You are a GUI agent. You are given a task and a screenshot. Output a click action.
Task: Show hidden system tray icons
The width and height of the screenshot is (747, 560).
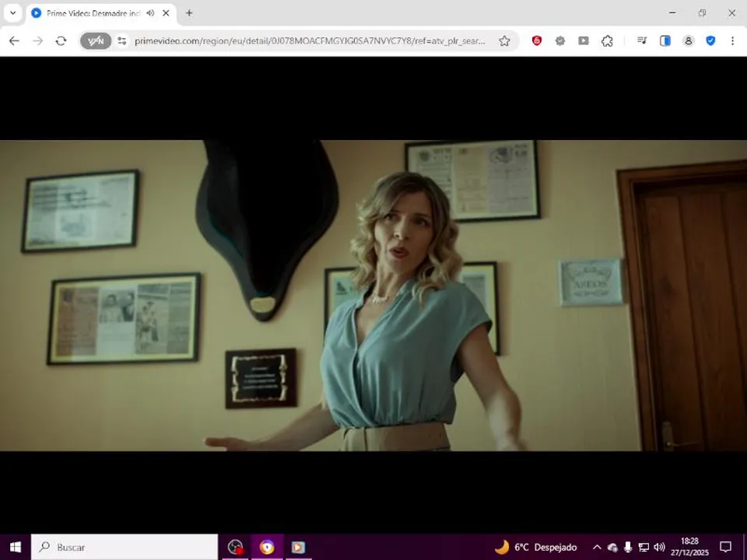coord(597,547)
